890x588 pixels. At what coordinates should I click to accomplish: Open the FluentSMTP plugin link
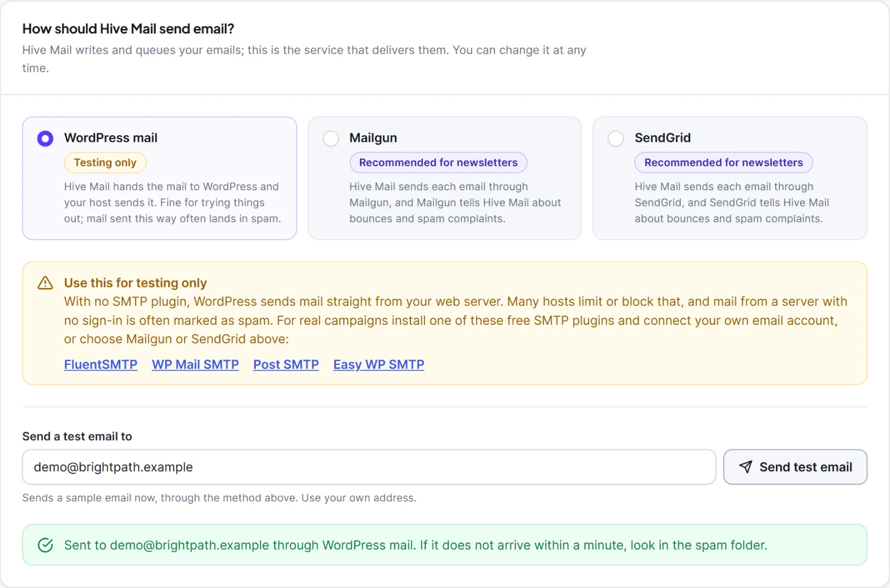[x=101, y=364]
